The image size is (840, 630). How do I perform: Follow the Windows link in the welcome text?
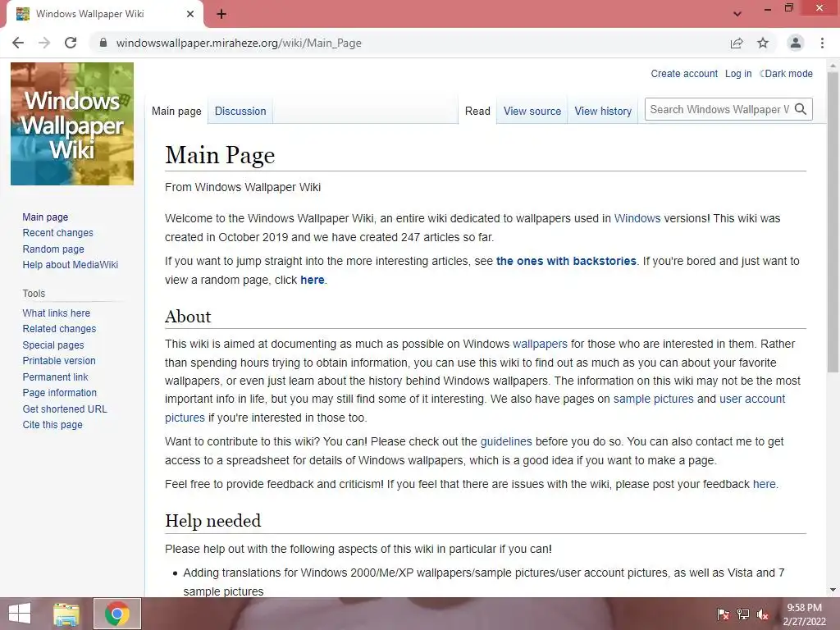637,218
